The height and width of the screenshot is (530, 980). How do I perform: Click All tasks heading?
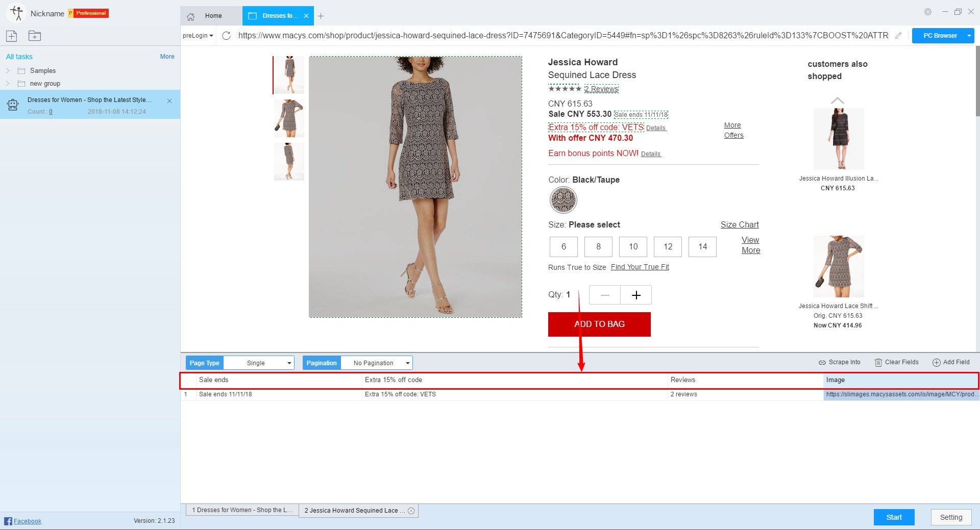tap(19, 57)
